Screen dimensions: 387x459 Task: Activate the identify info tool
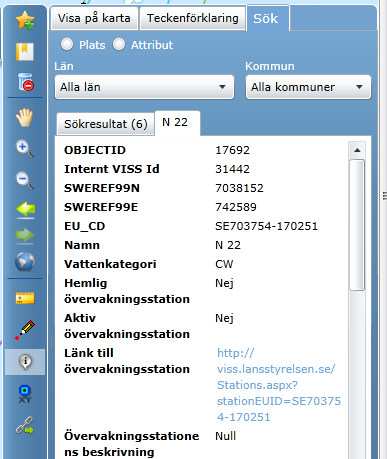(x=25, y=362)
